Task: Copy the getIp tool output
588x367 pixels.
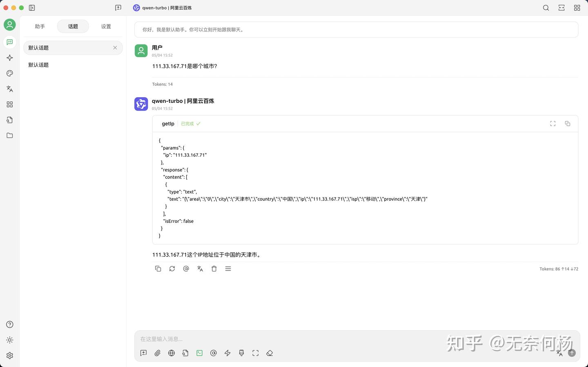Action: click(x=568, y=123)
